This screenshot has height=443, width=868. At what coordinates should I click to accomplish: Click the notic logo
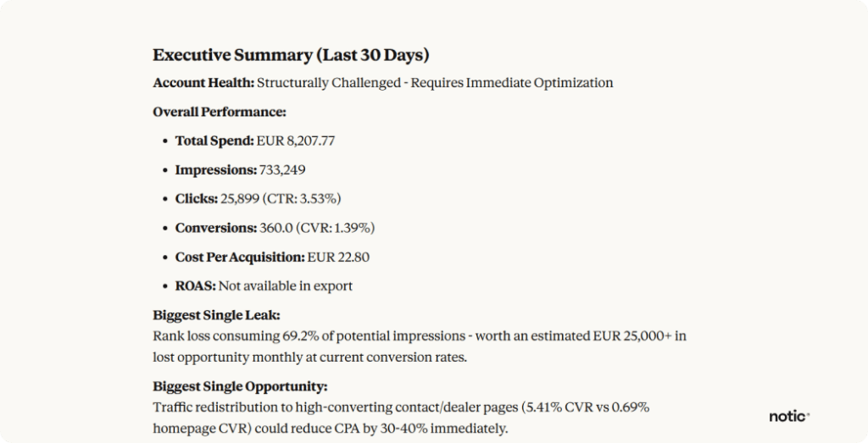click(788, 416)
